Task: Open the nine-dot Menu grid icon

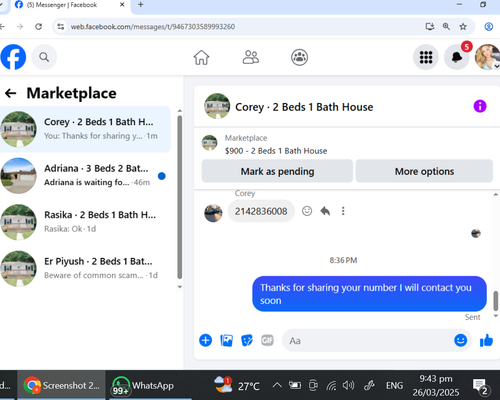Action: (x=426, y=57)
